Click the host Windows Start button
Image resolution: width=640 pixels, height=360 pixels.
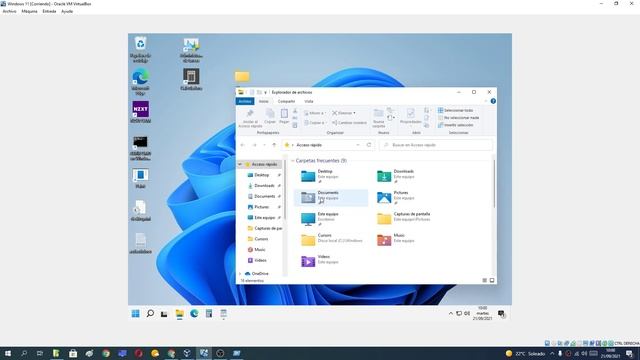pos(7,353)
